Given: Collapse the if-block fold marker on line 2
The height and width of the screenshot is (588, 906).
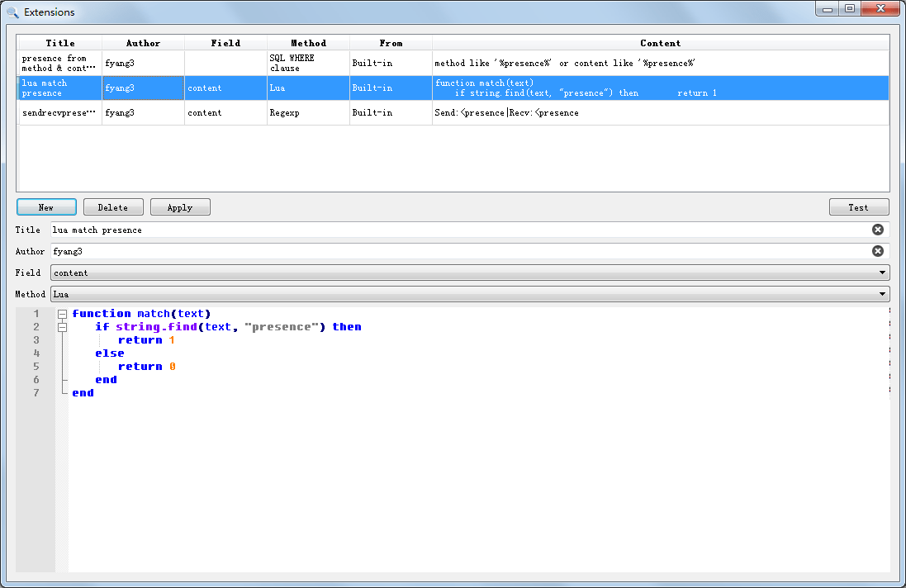Looking at the screenshot, I should pos(63,328).
